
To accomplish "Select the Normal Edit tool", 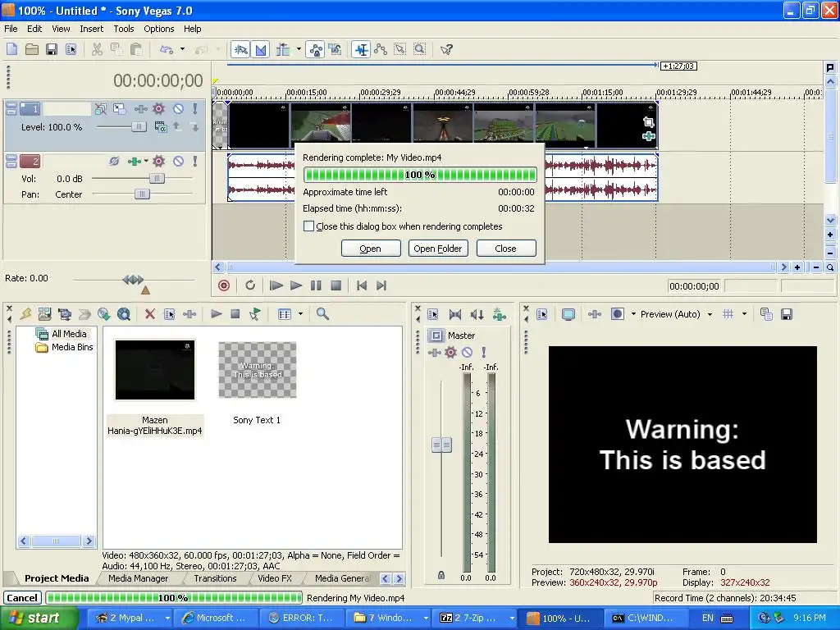I will (x=362, y=50).
